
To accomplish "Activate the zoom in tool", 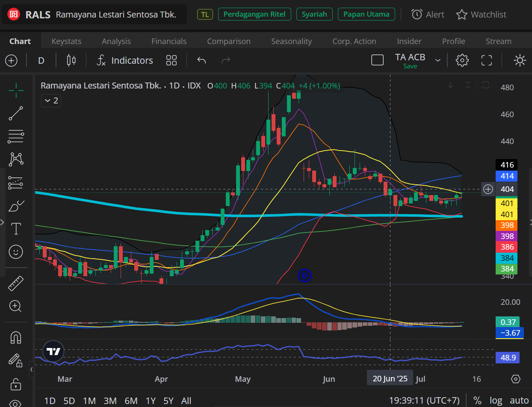I will click(x=16, y=306).
